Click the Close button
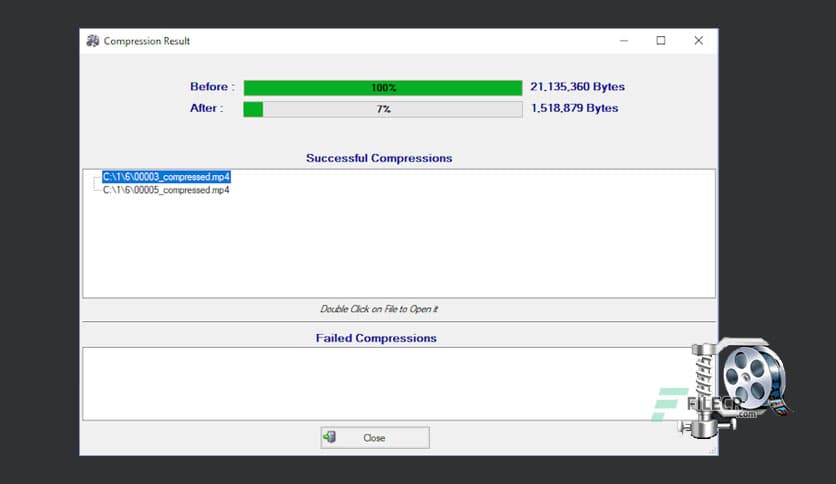836x484 pixels. (375, 438)
